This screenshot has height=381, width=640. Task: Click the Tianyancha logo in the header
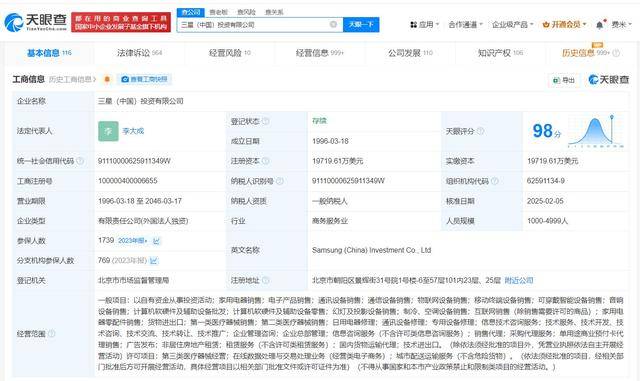point(36,22)
